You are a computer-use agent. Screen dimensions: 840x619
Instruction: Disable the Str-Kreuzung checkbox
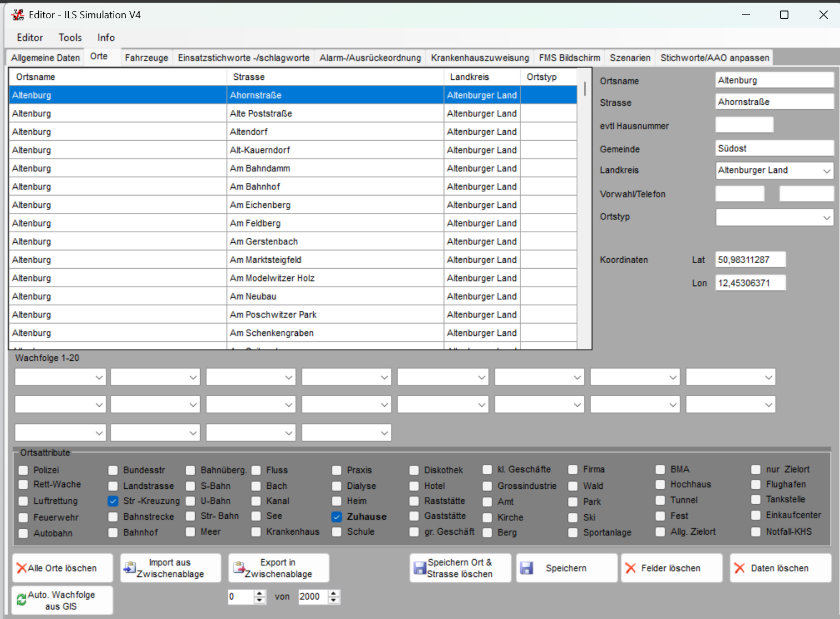113,501
